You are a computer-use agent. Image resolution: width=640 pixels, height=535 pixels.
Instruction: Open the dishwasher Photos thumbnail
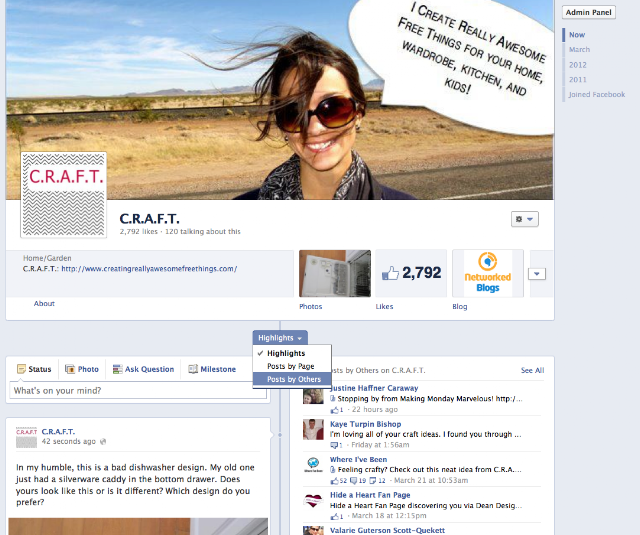click(335, 273)
